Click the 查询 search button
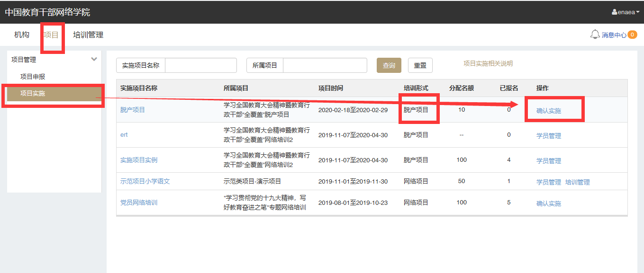This screenshot has width=644, height=273. pos(389,65)
